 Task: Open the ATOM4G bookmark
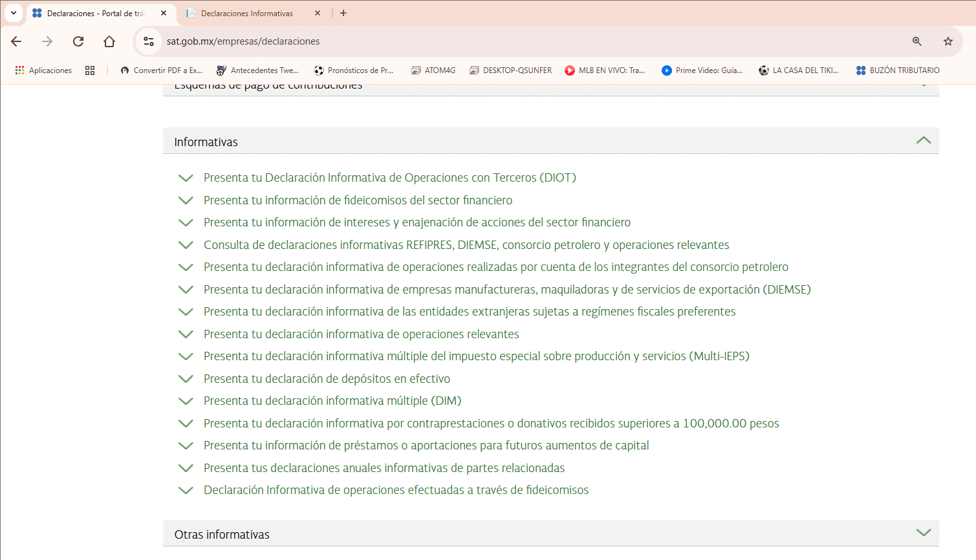pos(432,70)
